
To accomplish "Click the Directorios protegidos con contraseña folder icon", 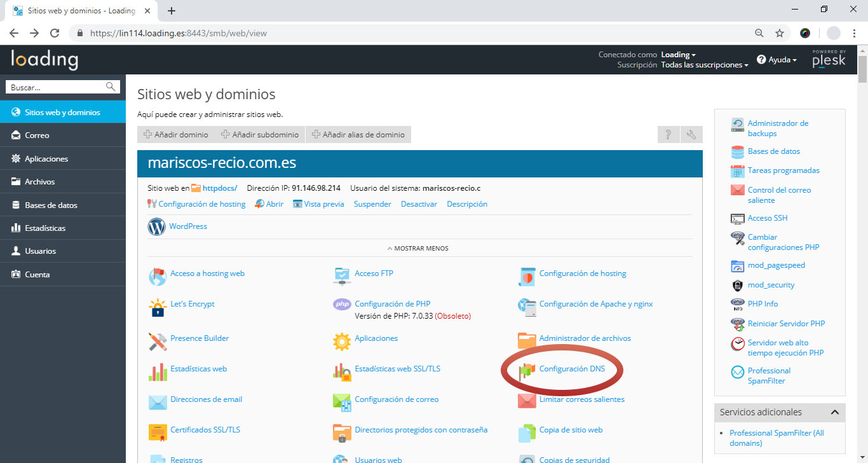I will (x=342, y=433).
